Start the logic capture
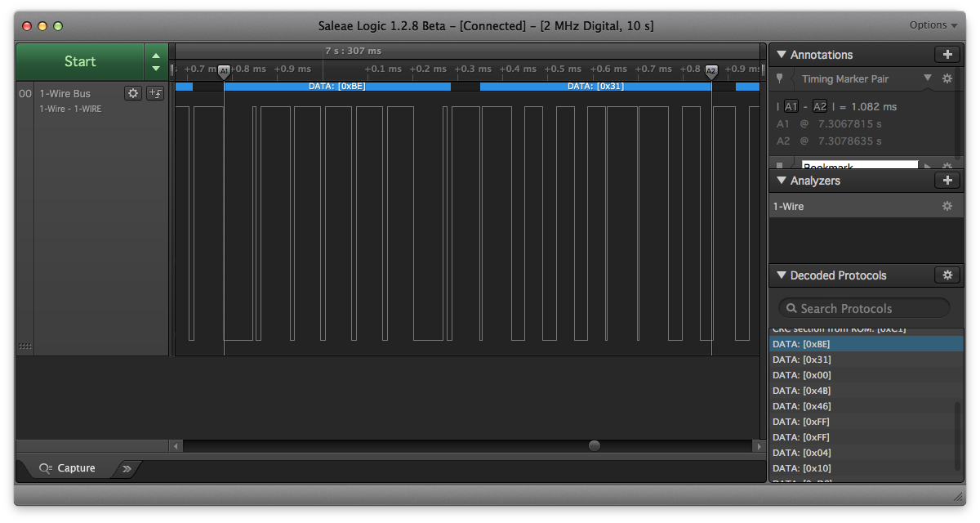This screenshot has width=980, height=523. [x=80, y=61]
